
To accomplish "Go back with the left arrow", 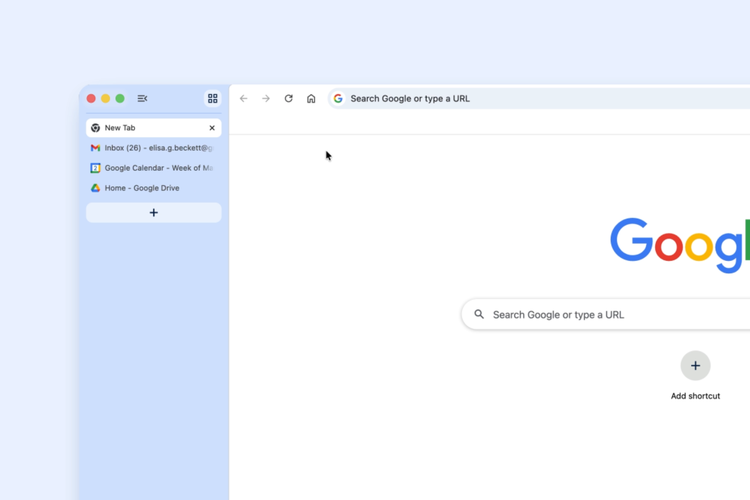I will pyautogui.click(x=243, y=99).
